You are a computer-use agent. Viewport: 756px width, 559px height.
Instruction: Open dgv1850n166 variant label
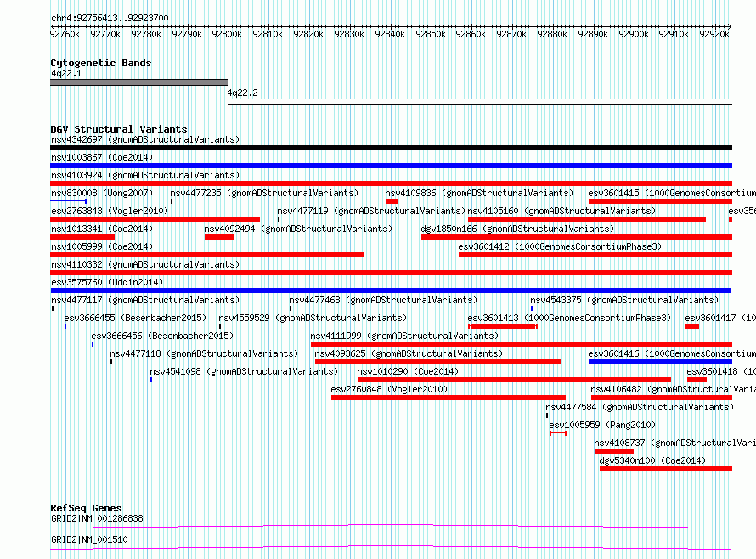[x=517, y=229]
